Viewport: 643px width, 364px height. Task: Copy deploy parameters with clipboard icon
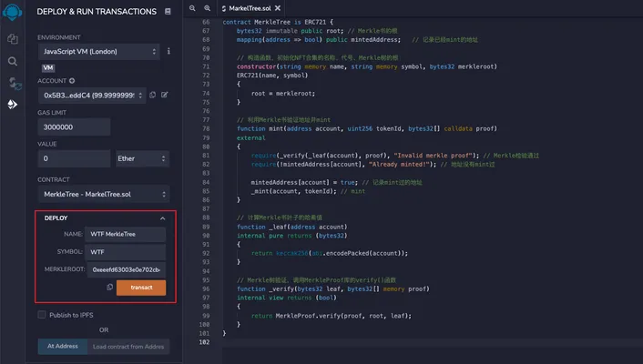tap(109, 288)
